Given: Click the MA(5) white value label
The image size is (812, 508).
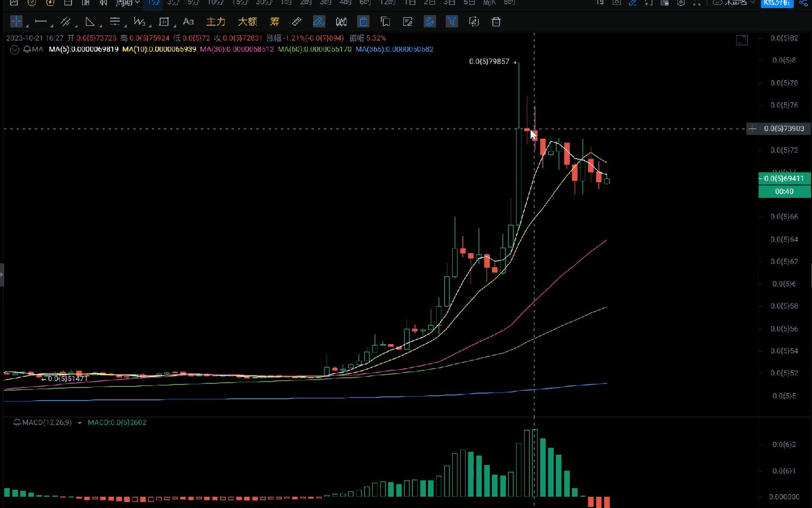Looking at the screenshot, I should tap(84, 49).
